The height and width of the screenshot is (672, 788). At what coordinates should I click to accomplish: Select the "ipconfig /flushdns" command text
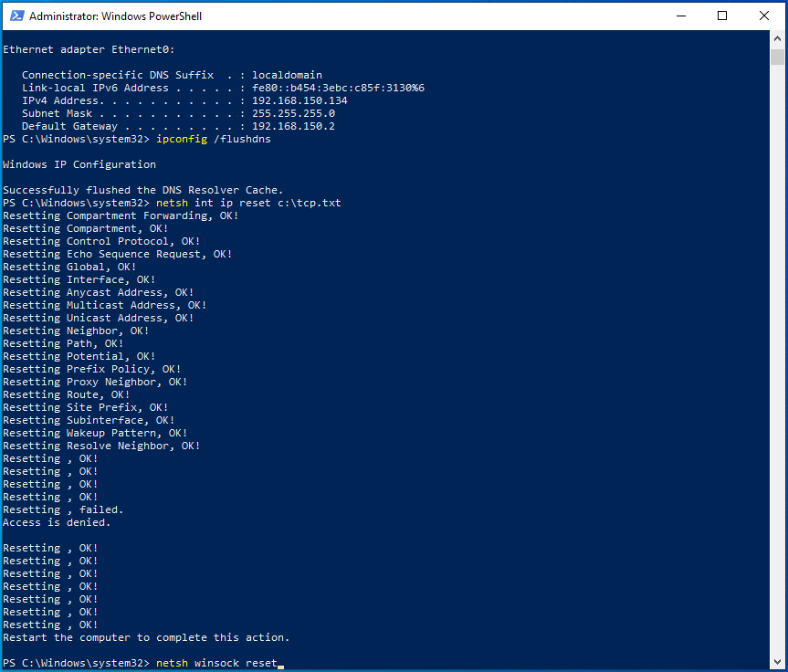coord(214,139)
